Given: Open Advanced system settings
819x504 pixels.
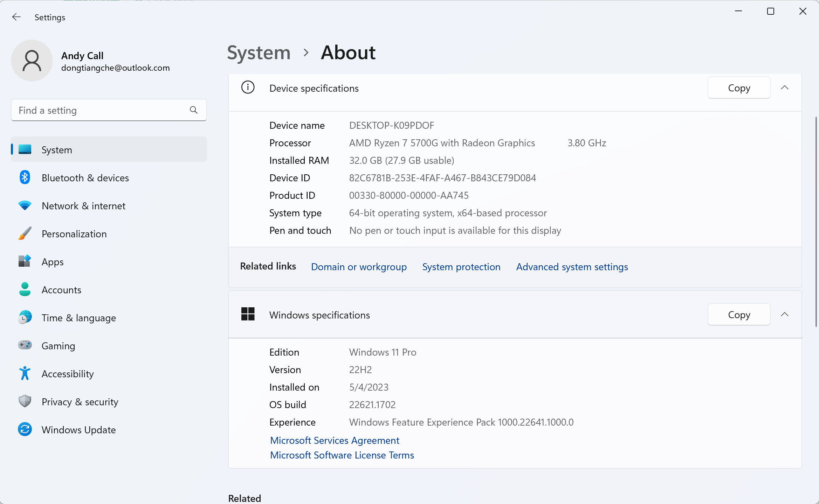Looking at the screenshot, I should 572,266.
